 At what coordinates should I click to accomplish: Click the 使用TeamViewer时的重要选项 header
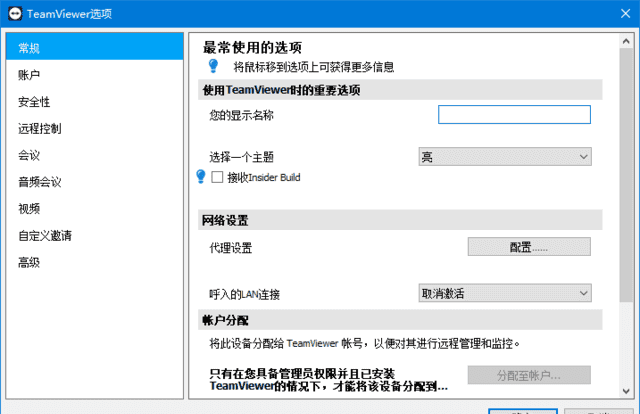pos(400,90)
